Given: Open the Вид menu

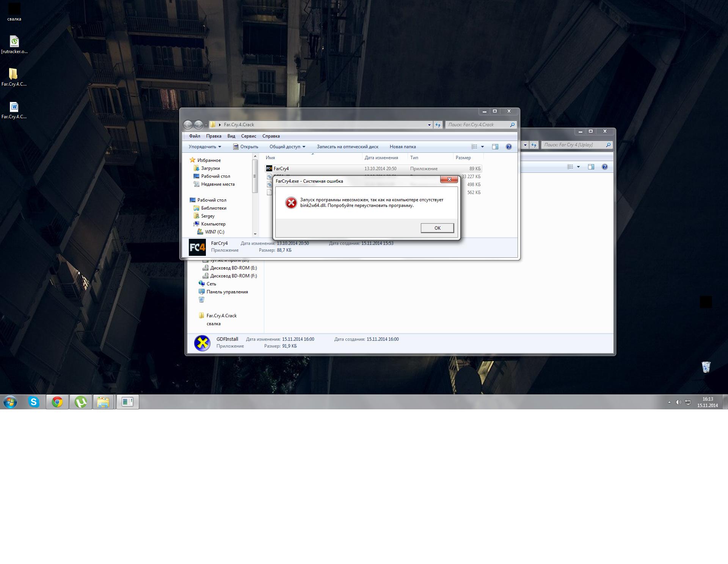Looking at the screenshot, I should tap(231, 136).
